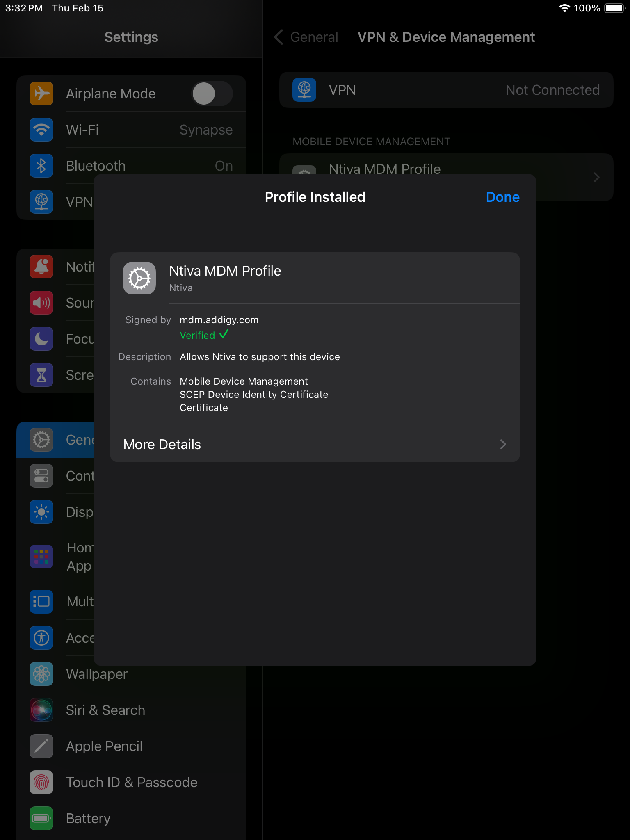Tap the Wallpaper flower icon
The image size is (630, 840).
(x=41, y=674)
